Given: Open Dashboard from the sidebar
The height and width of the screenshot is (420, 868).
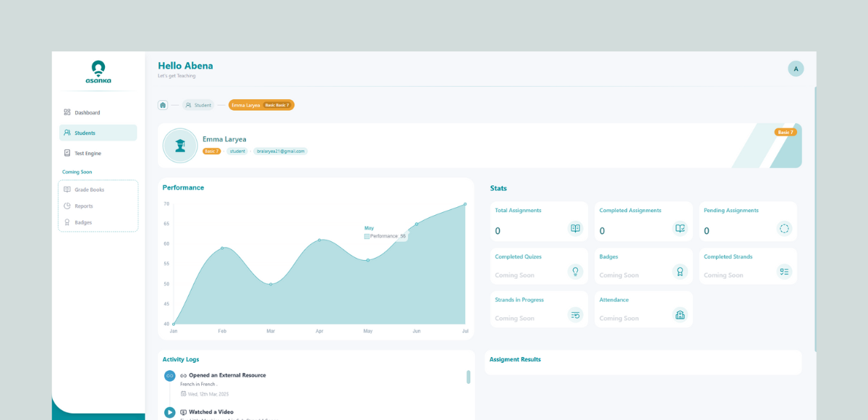Looking at the screenshot, I should [x=87, y=112].
